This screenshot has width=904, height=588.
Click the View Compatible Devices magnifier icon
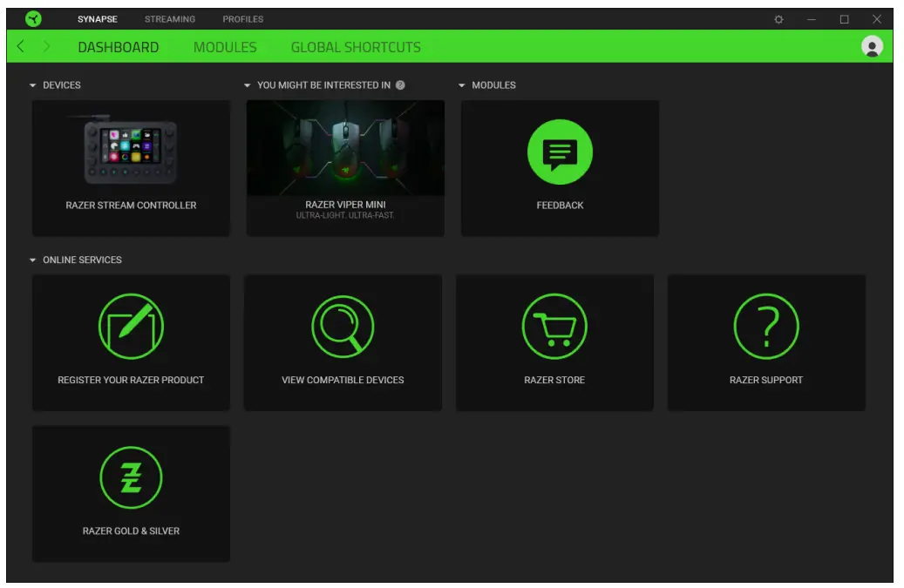[343, 328]
